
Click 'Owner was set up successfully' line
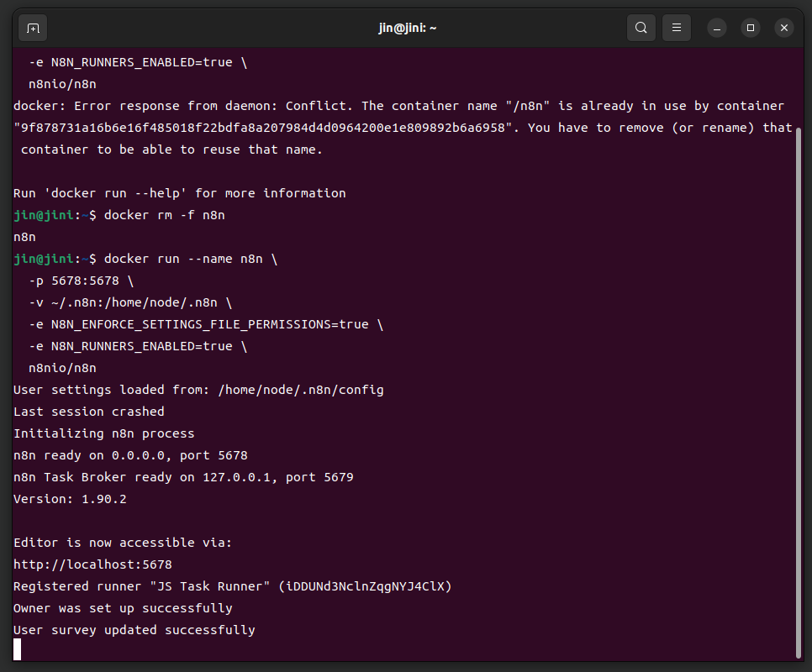[124, 608]
